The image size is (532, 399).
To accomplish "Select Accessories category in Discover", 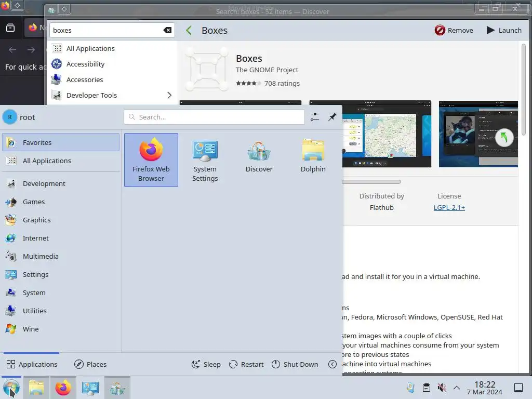I will (x=112, y=79).
